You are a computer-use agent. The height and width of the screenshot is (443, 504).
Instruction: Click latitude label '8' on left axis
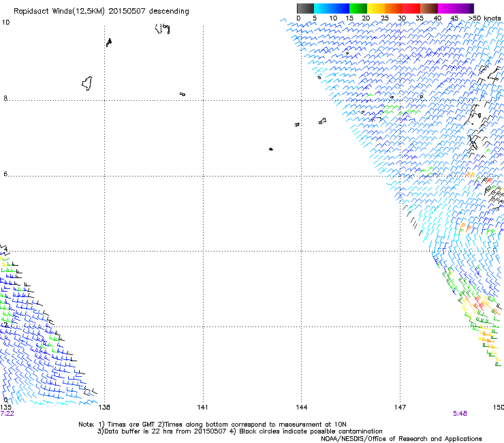coord(5,98)
